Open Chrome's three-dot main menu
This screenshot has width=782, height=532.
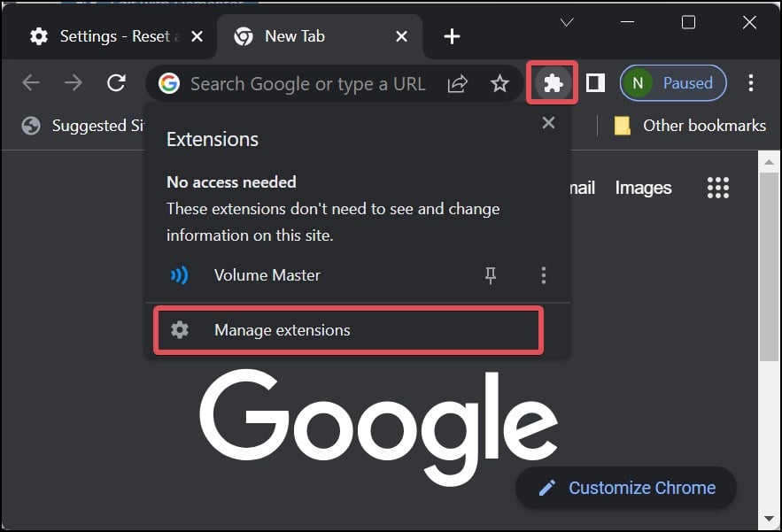(x=751, y=83)
